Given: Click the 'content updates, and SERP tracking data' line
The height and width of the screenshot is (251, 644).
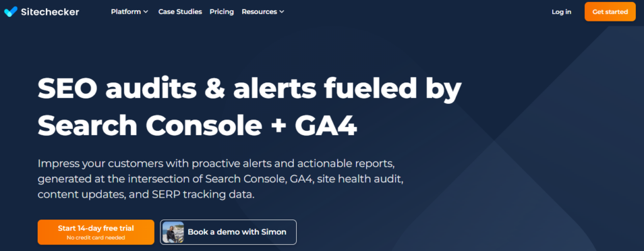Looking at the screenshot, I should [146, 194].
